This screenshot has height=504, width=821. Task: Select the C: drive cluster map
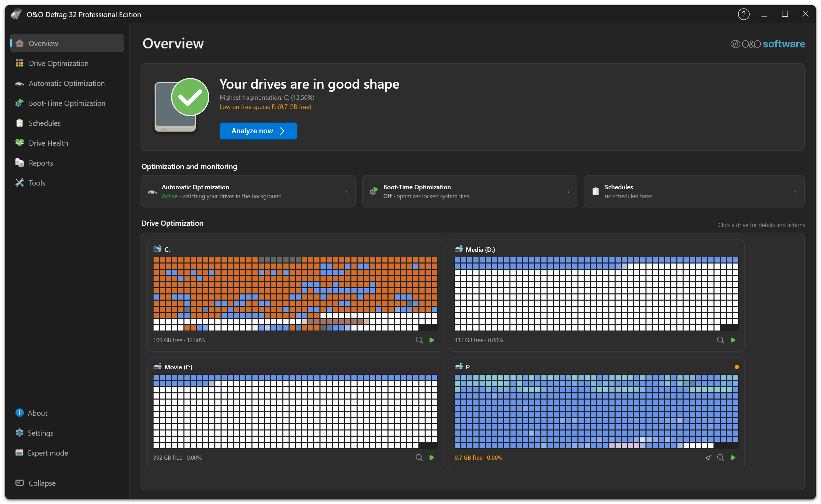tap(295, 294)
